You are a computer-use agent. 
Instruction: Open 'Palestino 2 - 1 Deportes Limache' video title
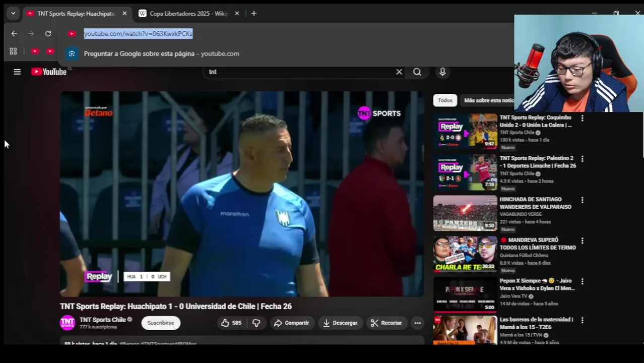pyautogui.click(x=538, y=162)
